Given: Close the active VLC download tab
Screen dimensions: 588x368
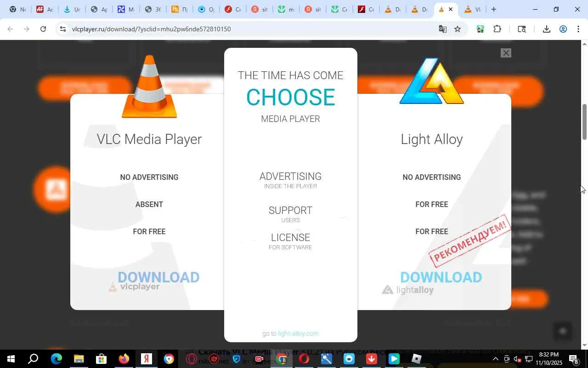Looking at the screenshot, I should click(451, 9).
